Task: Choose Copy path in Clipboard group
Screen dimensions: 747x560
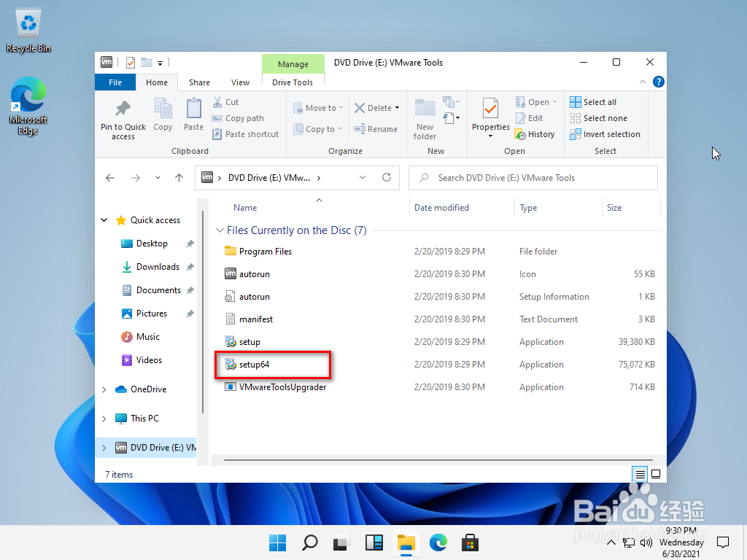Action: pyautogui.click(x=239, y=118)
